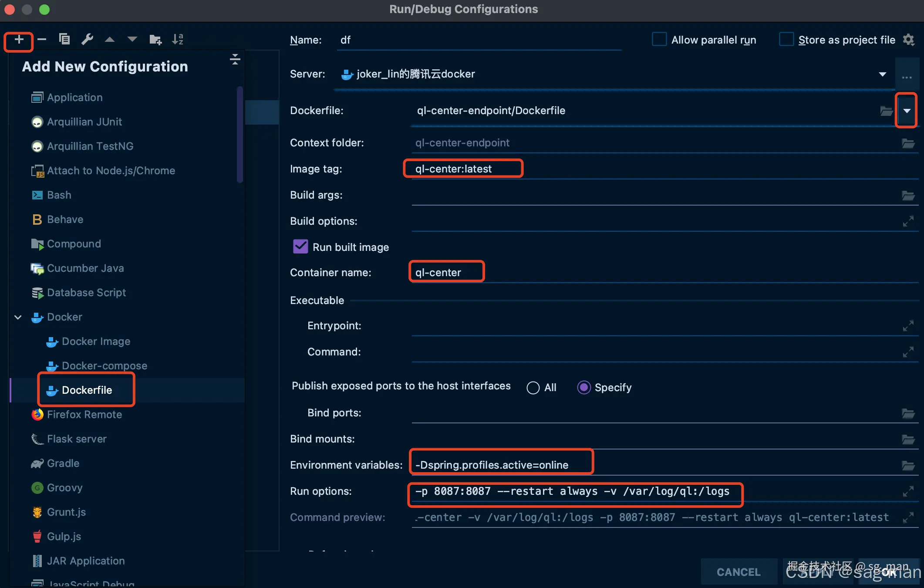Expand the Run options field editor
The image size is (924, 588).
[908, 491]
